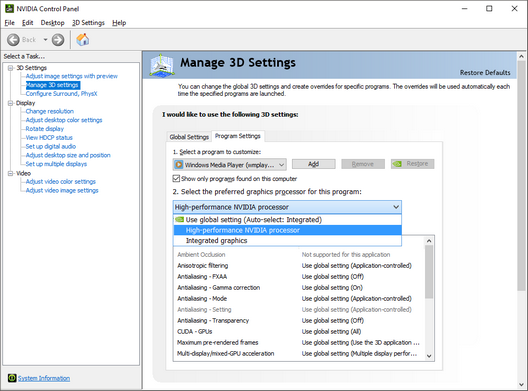Open Adjust video image settings

click(x=62, y=190)
